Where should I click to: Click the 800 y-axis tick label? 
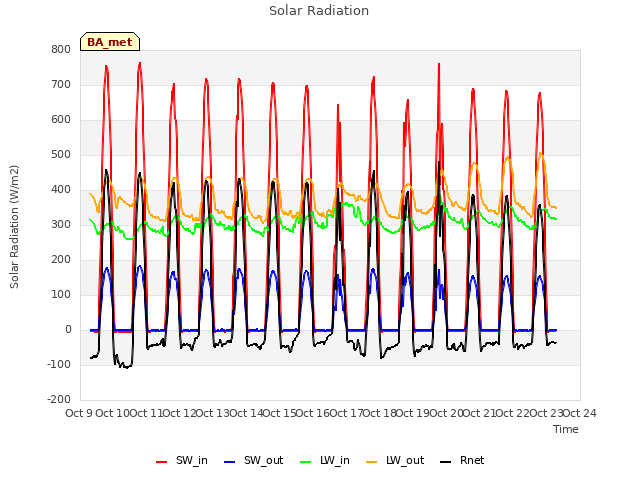[61, 49]
